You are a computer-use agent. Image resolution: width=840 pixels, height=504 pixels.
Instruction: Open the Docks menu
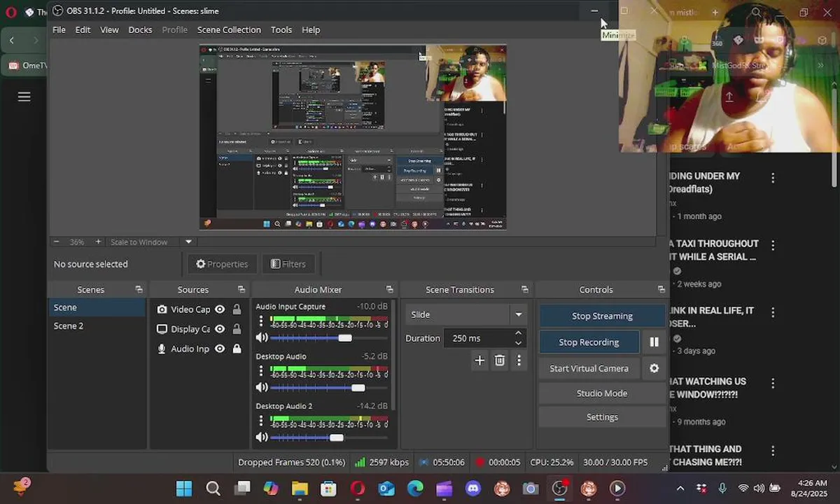pos(140,29)
